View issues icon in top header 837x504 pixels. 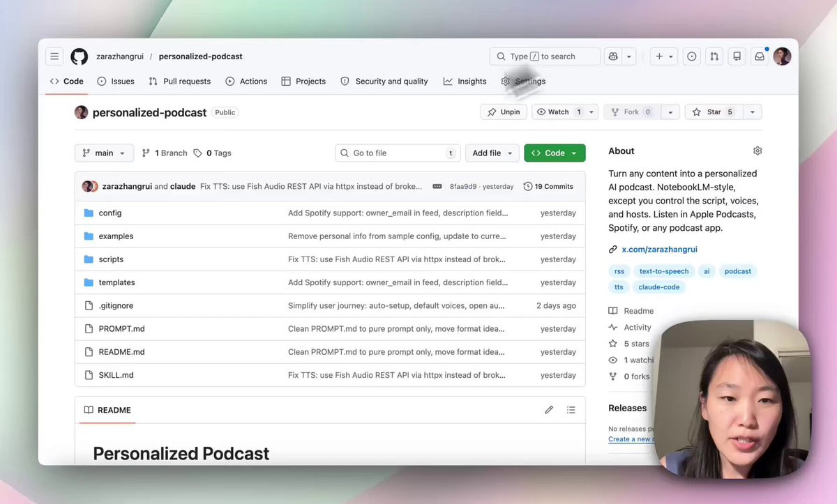point(691,56)
